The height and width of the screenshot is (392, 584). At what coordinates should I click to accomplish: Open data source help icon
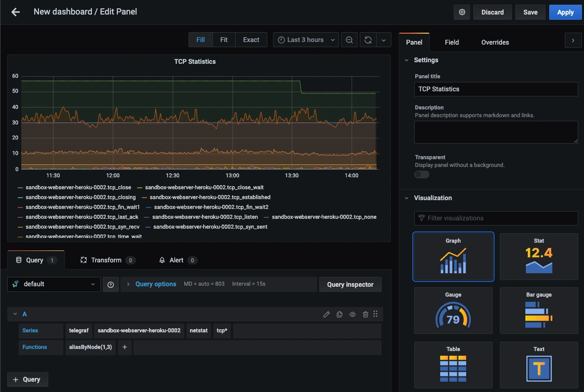click(x=111, y=285)
